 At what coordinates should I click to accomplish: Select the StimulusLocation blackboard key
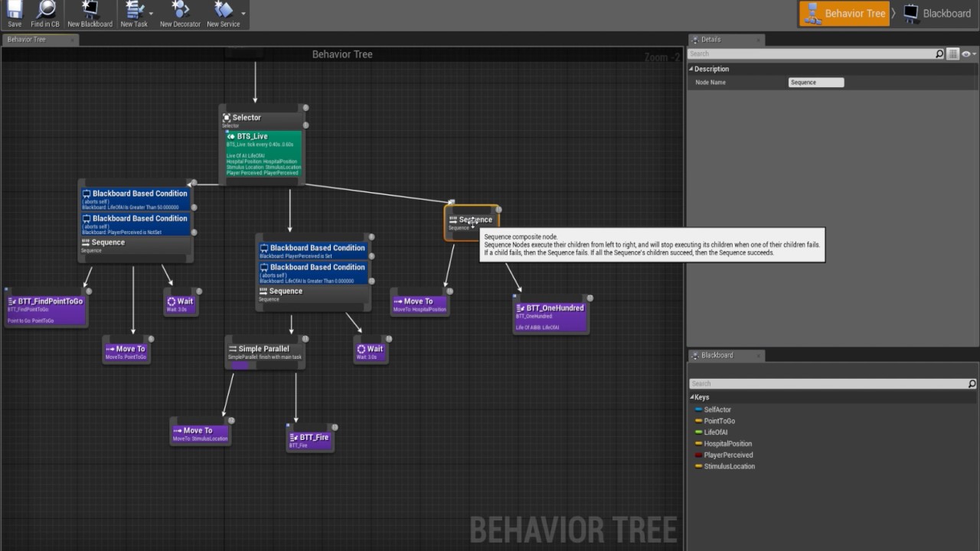(729, 466)
